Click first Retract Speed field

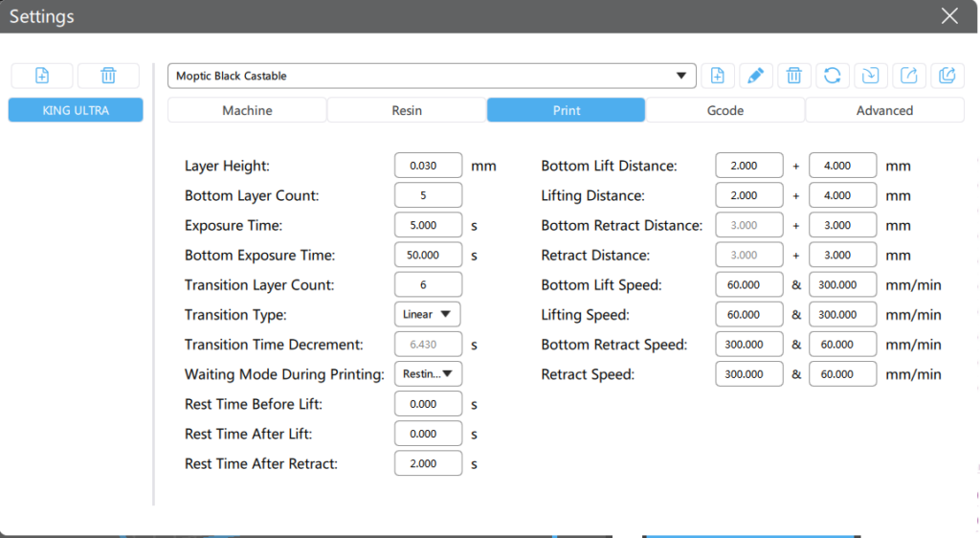(749, 373)
